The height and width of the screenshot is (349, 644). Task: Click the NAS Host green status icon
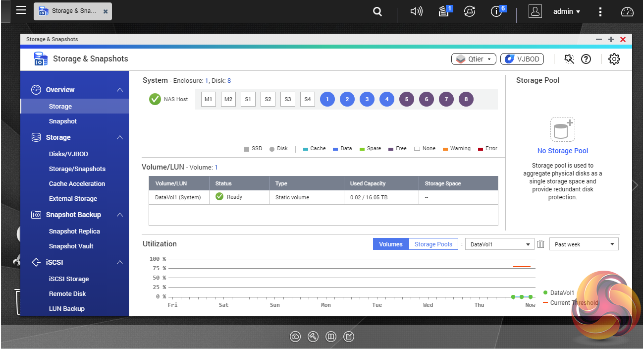tap(155, 99)
